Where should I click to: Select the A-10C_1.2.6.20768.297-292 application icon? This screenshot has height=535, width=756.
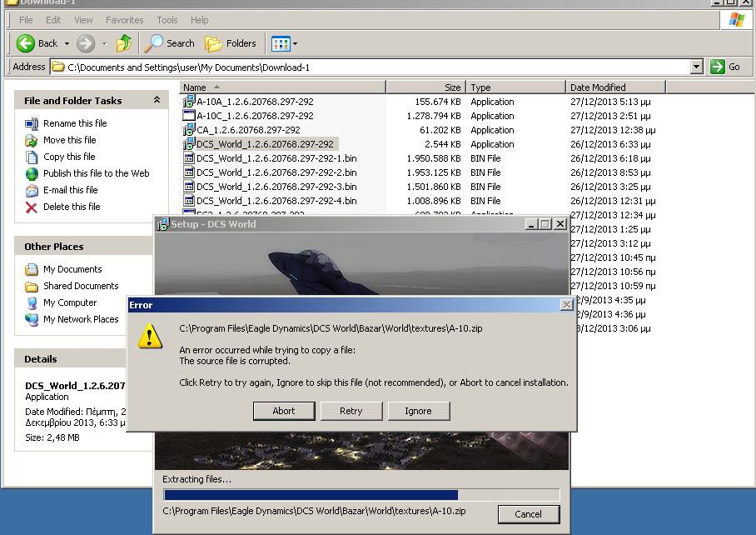pyautogui.click(x=188, y=115)
